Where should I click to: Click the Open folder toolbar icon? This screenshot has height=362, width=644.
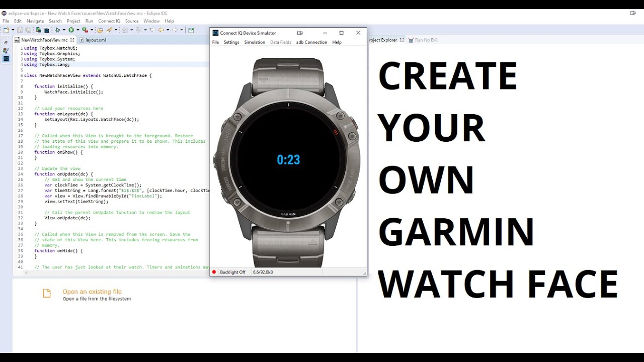pyautogui.click(x=100, y=30)
